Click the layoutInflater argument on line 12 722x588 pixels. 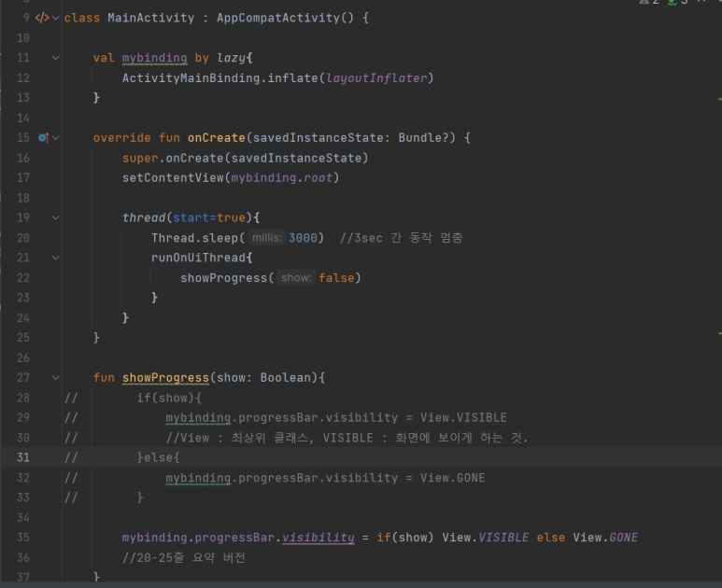pyautogui.click(x=376, y=78)
